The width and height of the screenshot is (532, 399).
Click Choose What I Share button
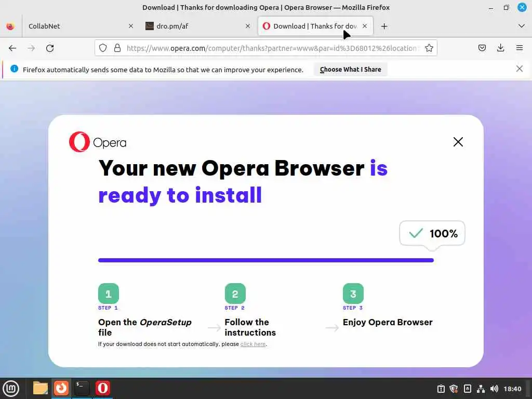coord(351,70)
